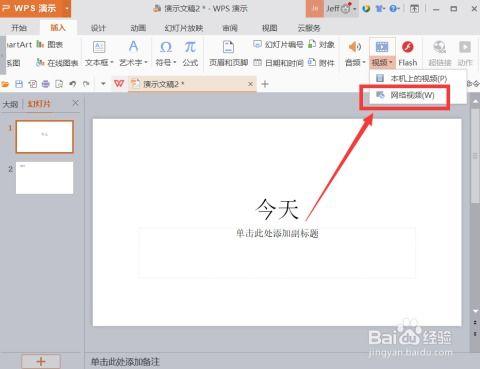This screenshot has width=480, height=369.
Task: Redo the last action
Action: (x=86, y=84)
